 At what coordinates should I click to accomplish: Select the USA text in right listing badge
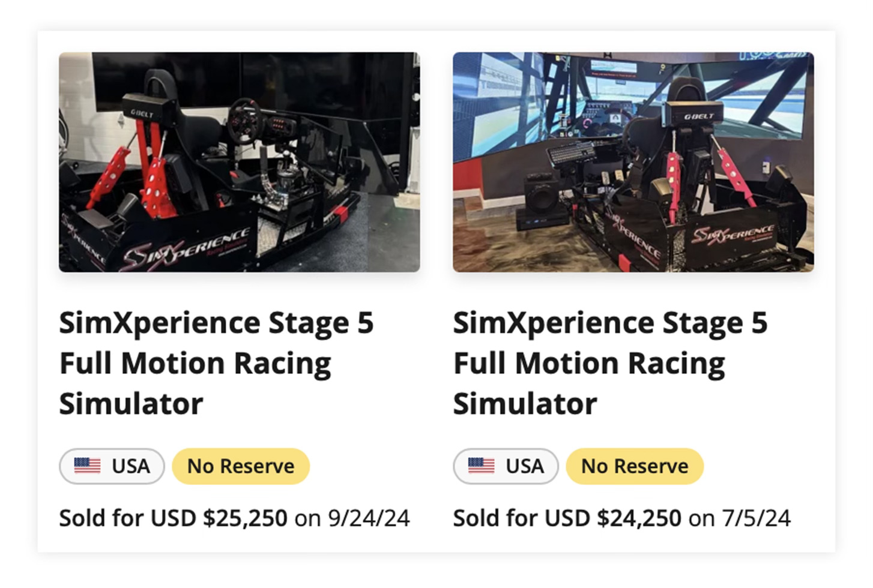pyautogui.click(x=524, y=466)
